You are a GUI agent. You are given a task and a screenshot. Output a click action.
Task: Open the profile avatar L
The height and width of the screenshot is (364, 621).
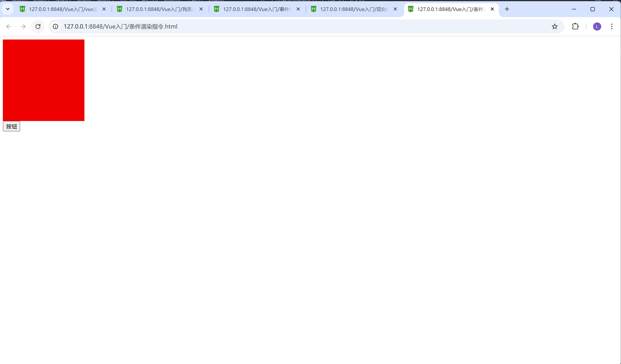click(x=597, y=26)
